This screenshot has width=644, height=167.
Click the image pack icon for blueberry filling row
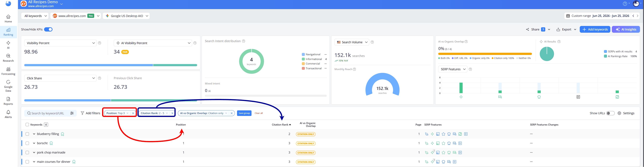[x=460, y=134]
